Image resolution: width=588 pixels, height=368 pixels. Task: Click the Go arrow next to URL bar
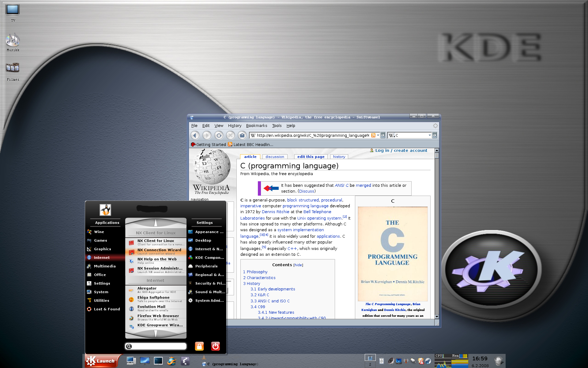click(x=383, y=135)
